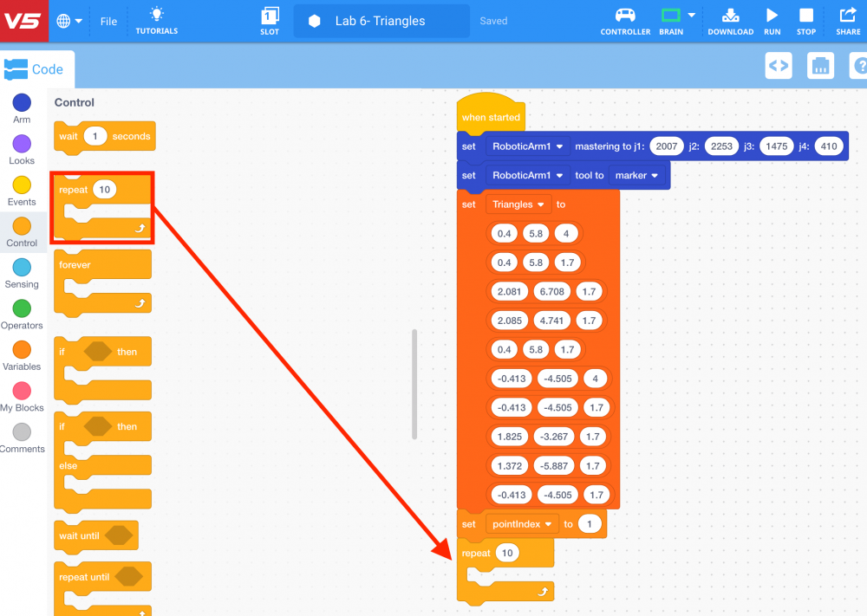Click the Share icon
Viewport: 867px width, 616px height.
(x=848, y=16)
